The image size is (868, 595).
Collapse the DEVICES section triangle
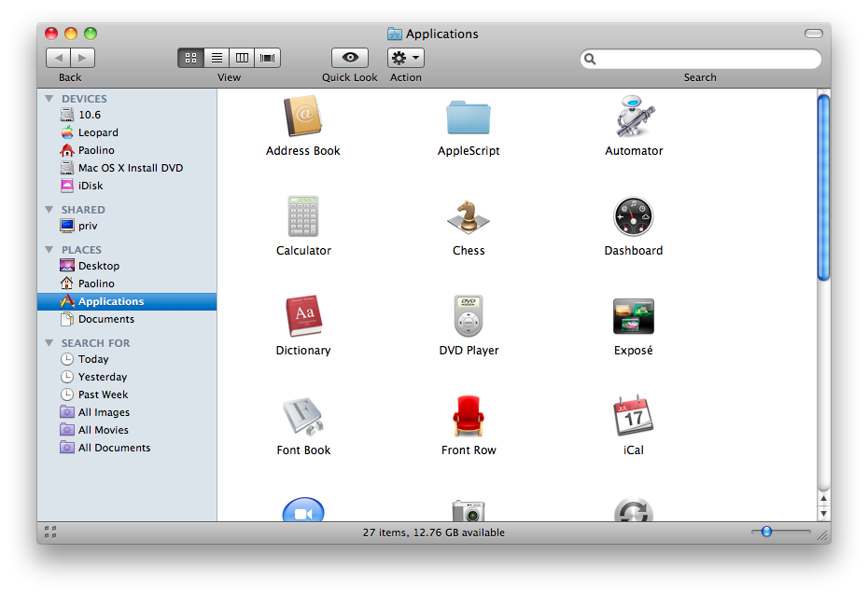pyautogui.click(x=49, y=99)
